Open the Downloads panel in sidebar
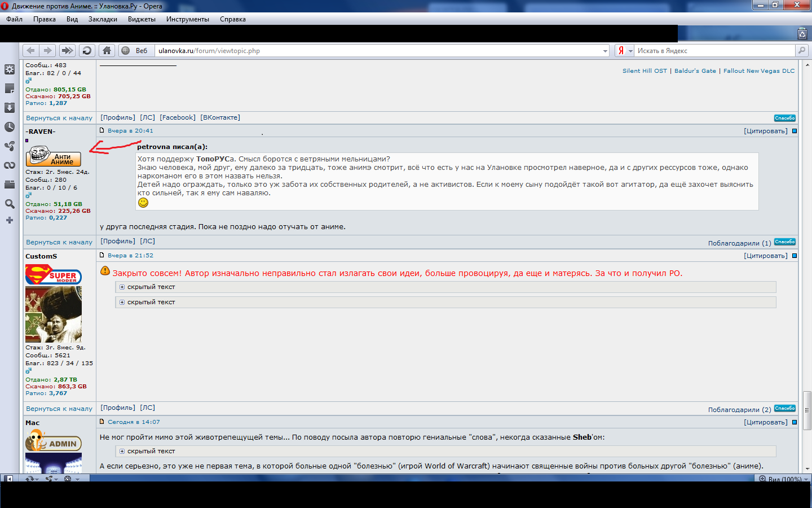This screenshot has width=812, height=508. coord(10,108)
